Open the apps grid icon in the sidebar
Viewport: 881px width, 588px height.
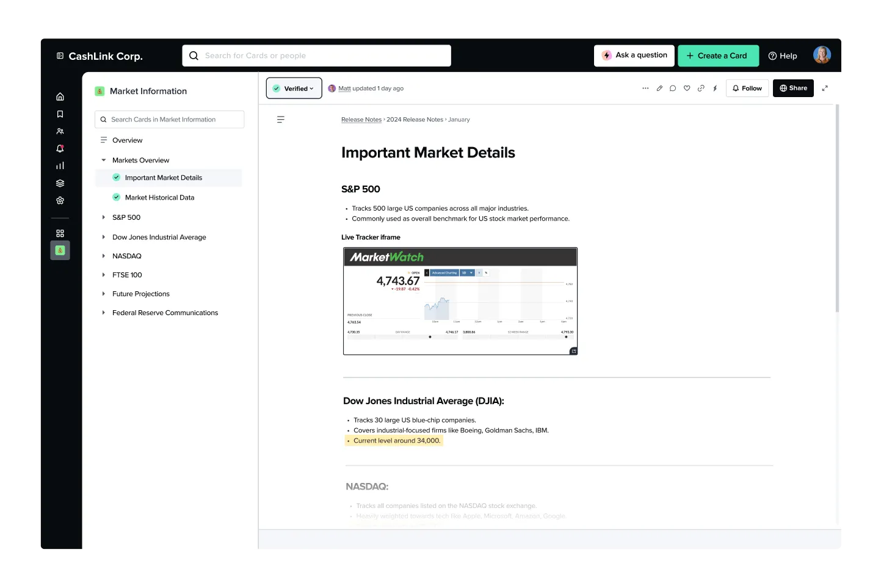tap(60, 233)
